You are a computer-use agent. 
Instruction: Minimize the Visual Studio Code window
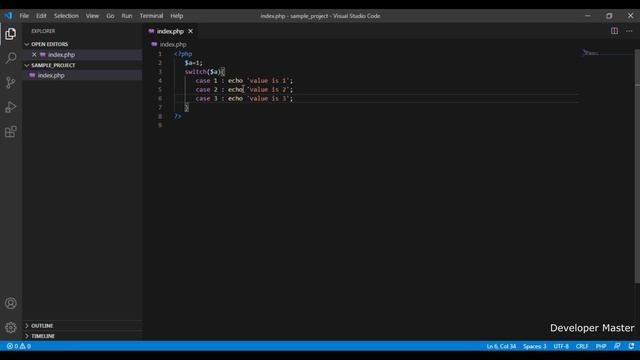588,16
